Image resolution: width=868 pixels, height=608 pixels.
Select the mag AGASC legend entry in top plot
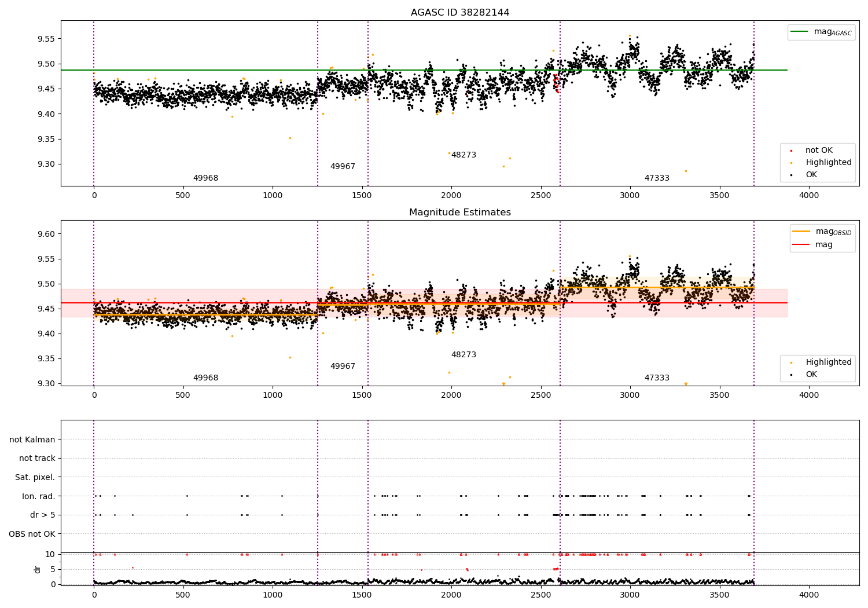[821, 32]
